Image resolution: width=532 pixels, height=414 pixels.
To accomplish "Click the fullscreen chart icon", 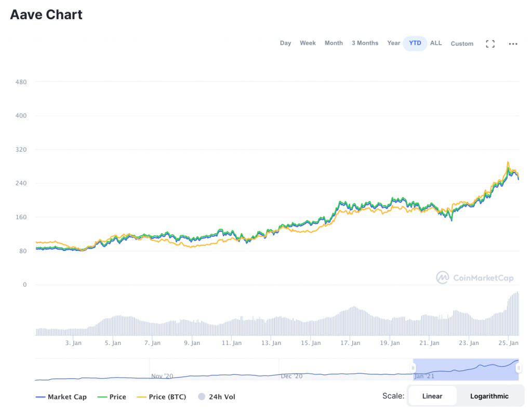I will tap(490, 44).
